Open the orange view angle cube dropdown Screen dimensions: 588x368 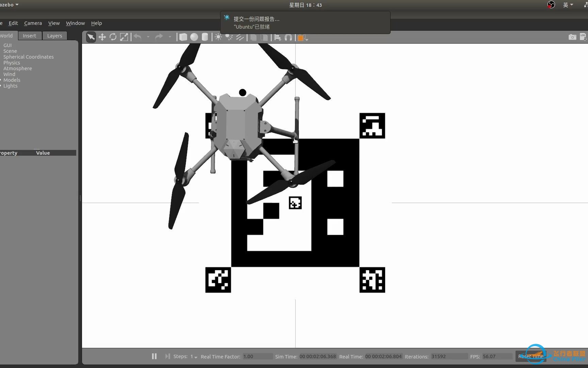[303, 38]
